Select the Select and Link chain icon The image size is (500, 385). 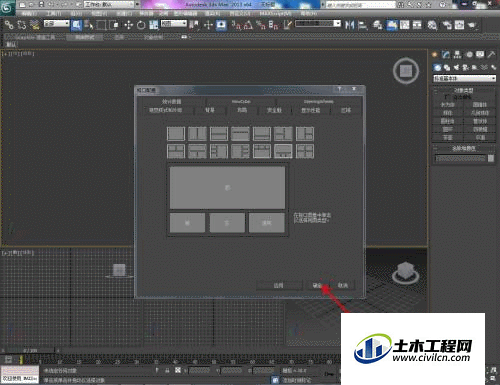click(9, 24)
